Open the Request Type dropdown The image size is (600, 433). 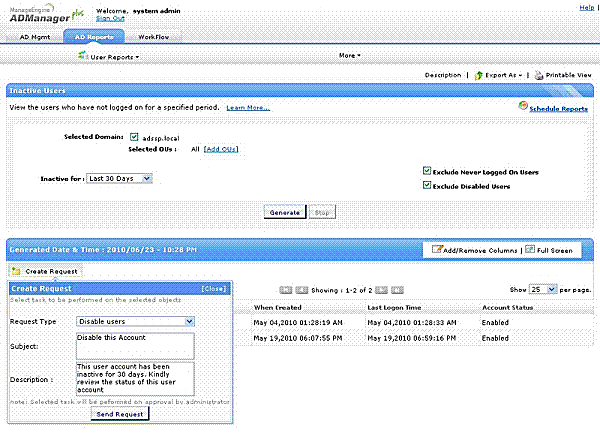[134, 321]
